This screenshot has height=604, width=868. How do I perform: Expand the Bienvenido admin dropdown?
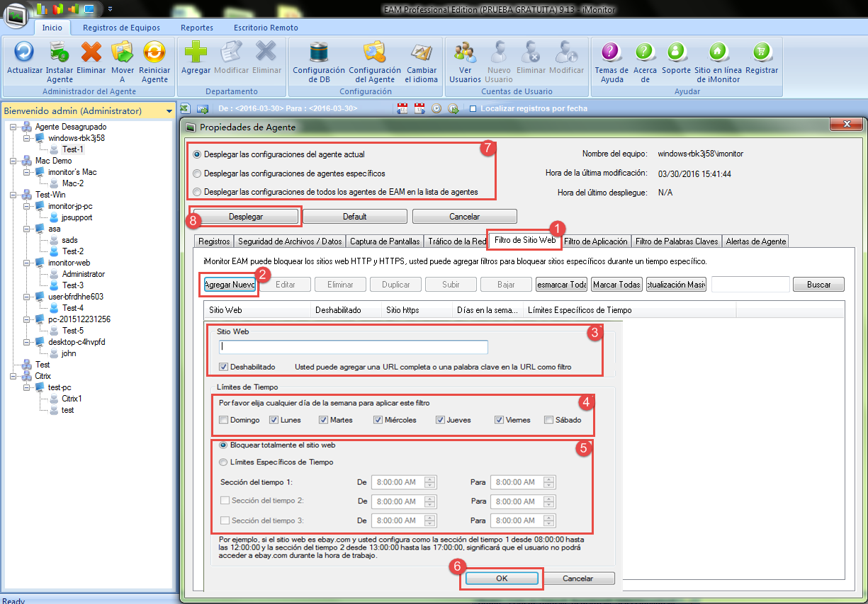(x=168, y=111)
